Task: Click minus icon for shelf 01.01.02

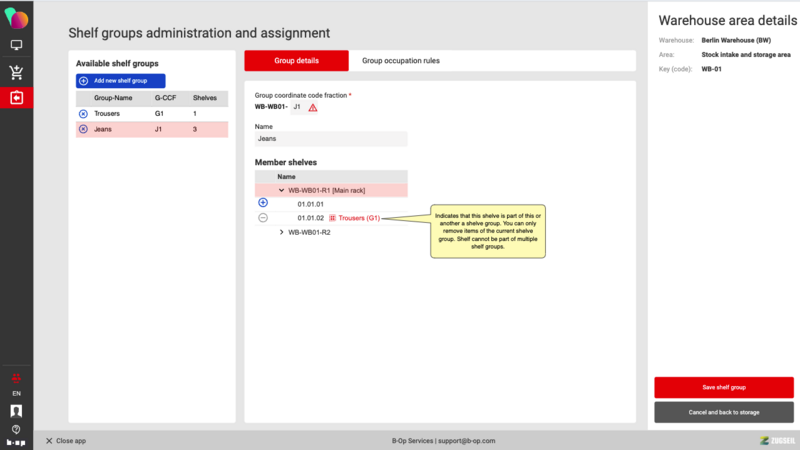Action: point(263,218)
